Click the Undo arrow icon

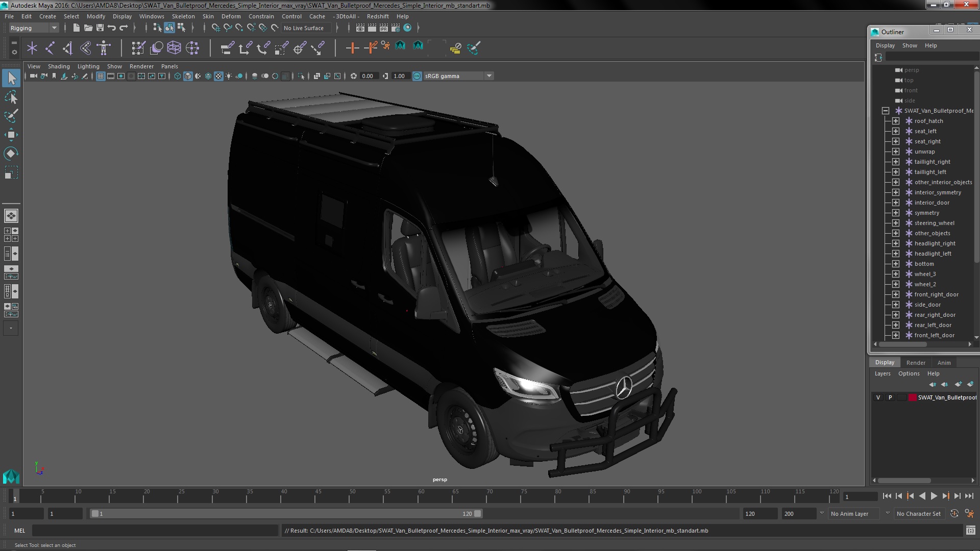111,28
